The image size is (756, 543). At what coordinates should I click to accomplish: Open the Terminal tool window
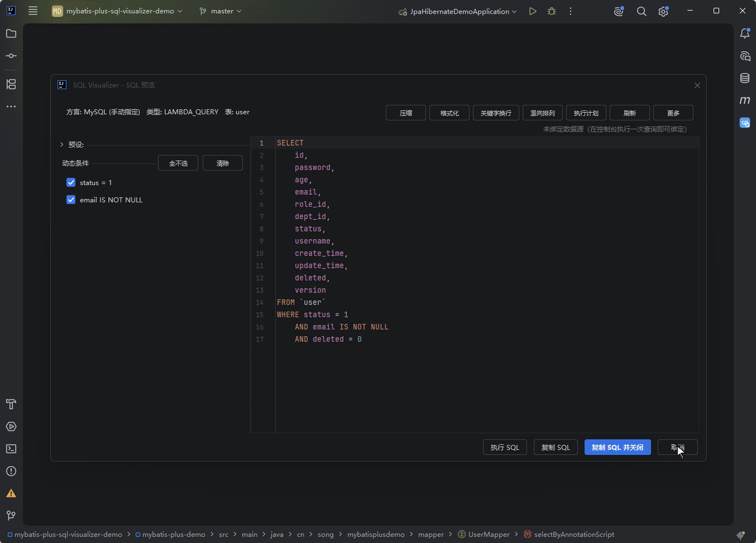[11, 449]
